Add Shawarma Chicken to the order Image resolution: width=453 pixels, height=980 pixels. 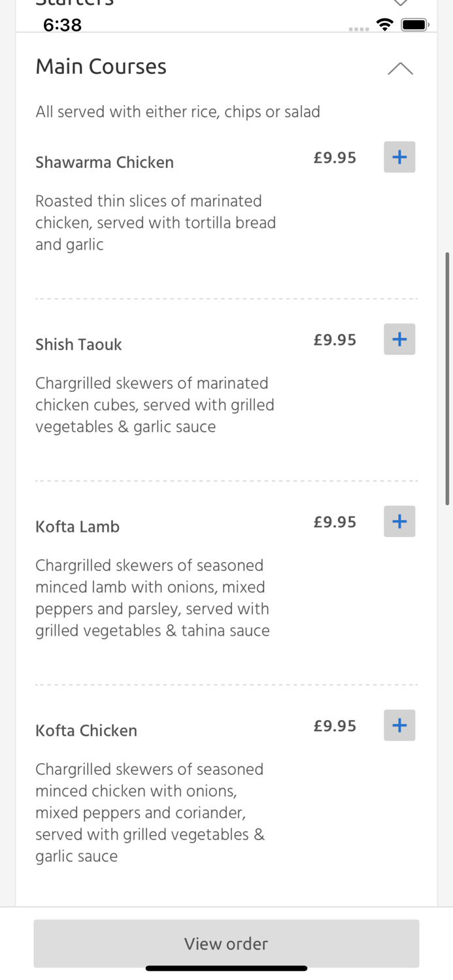tap(399, 157)
